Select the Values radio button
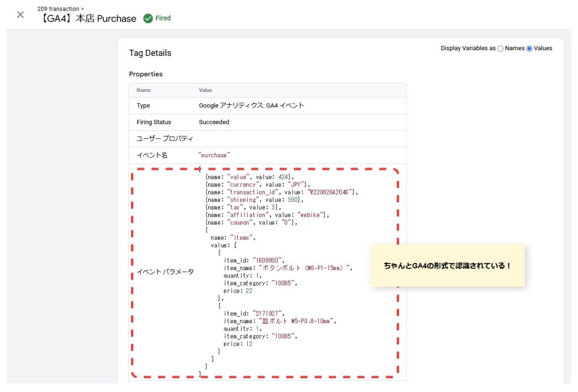 529,49
